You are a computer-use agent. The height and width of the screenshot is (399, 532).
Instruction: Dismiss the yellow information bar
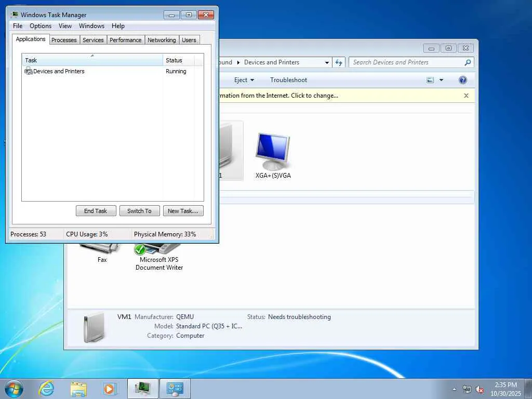click(466, 96)
